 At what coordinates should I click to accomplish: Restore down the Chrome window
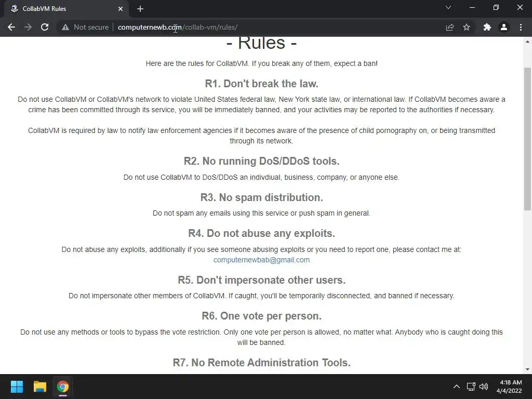point(496,7)
